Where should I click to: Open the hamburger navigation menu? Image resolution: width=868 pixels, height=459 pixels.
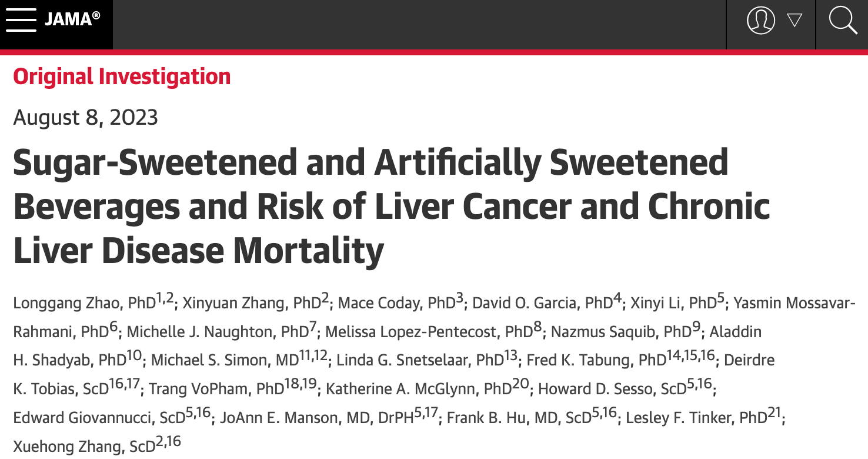click(21, 20)
